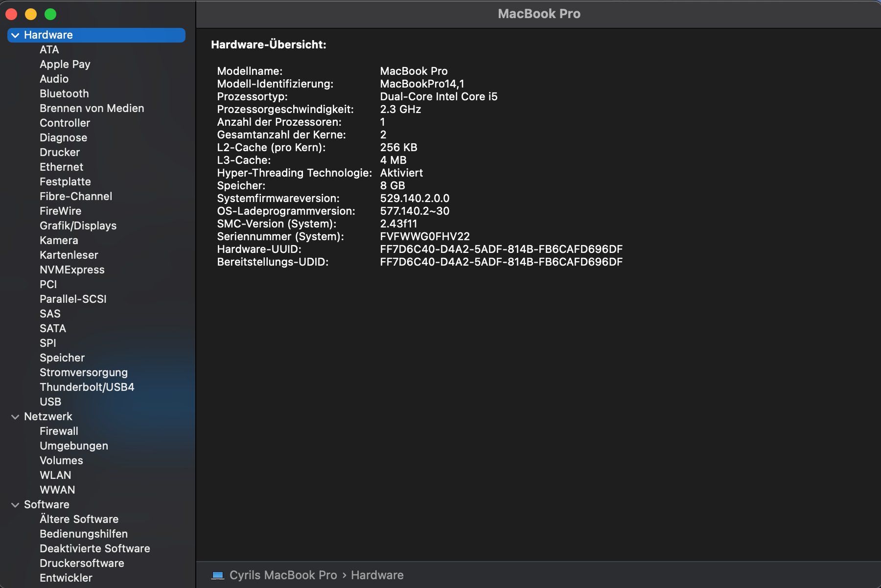Collapse the Hardware section chevron
Screen dimensions: 881x588
coord(15,35)
